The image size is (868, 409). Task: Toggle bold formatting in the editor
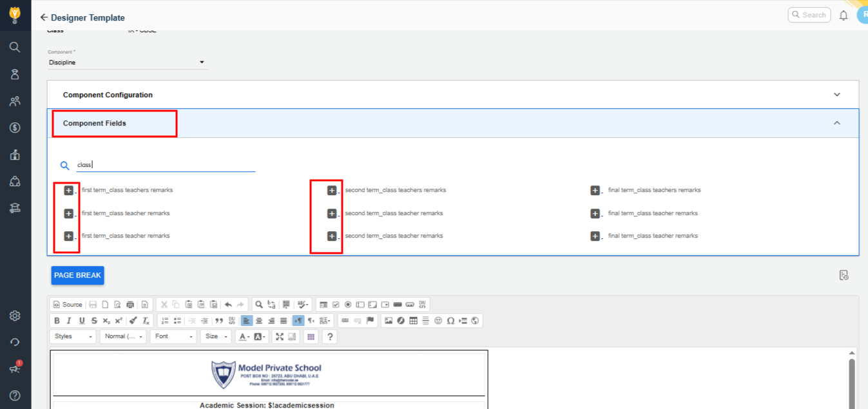(57, 321)
